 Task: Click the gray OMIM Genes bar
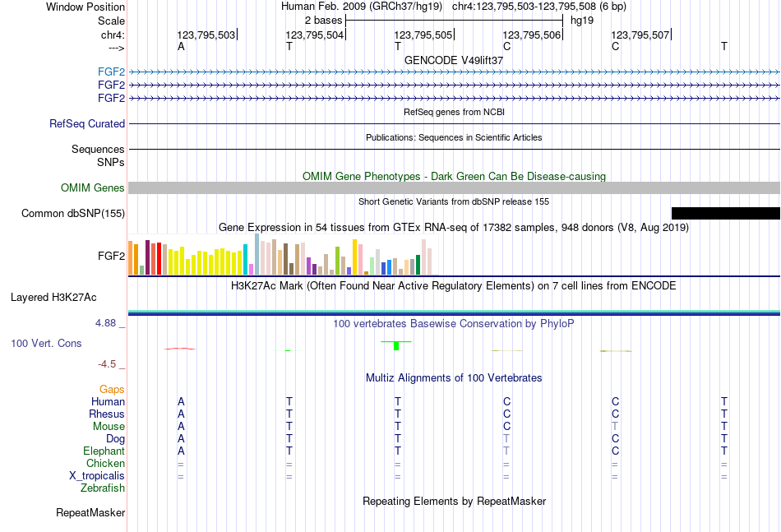tap(455, 187)
